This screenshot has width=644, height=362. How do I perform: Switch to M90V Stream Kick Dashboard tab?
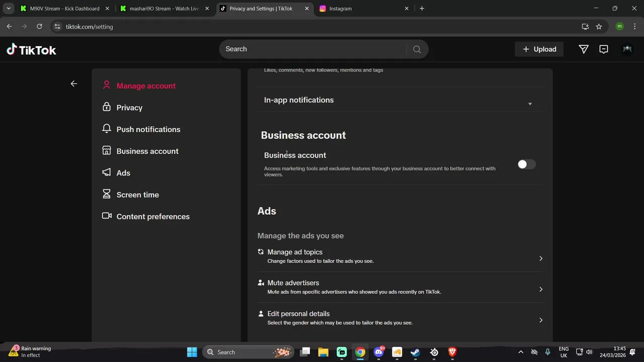tap(64, 9)
